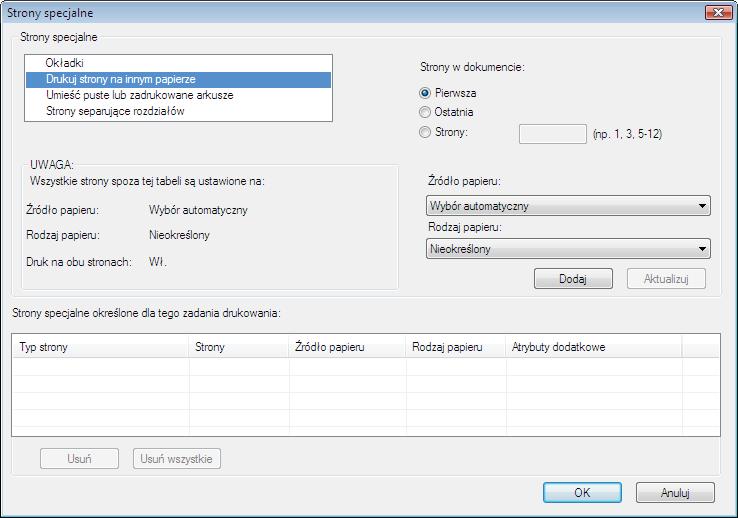738x518 pixels.
Task: Select the Okładki list entry
Action: (x=178, y=63)
